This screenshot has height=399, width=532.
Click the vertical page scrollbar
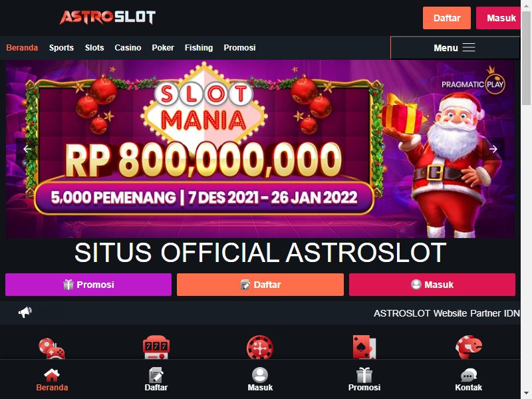pos(526,199)
